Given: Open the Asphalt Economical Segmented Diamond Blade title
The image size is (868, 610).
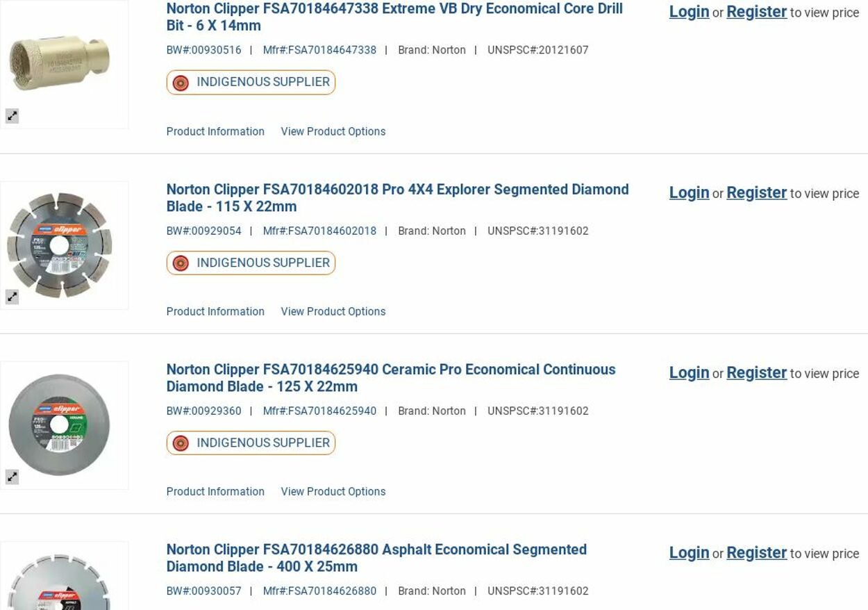Looking at the screenshot, I should tap(376, 558).
